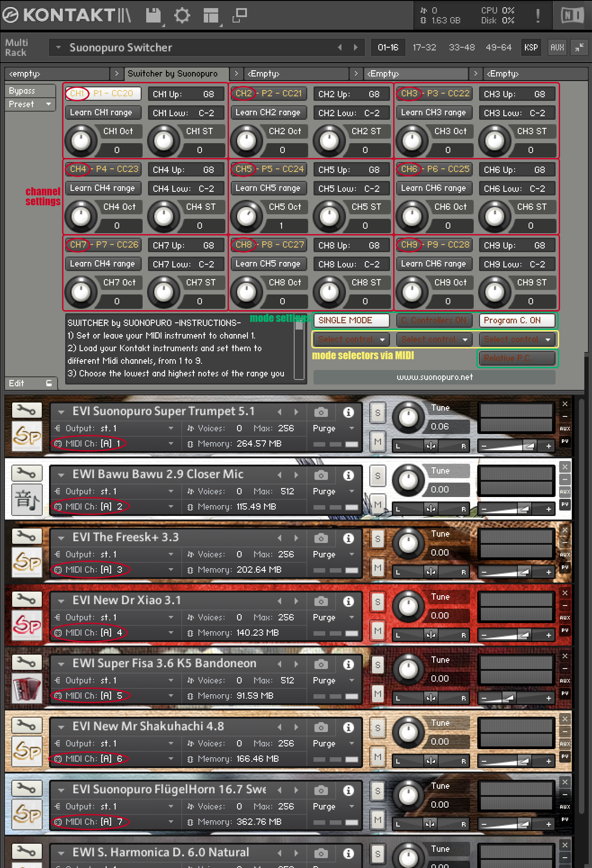Open the workspace layout icon
The width and height of the screenshot is (592, 868).
(x=211, y=16)
